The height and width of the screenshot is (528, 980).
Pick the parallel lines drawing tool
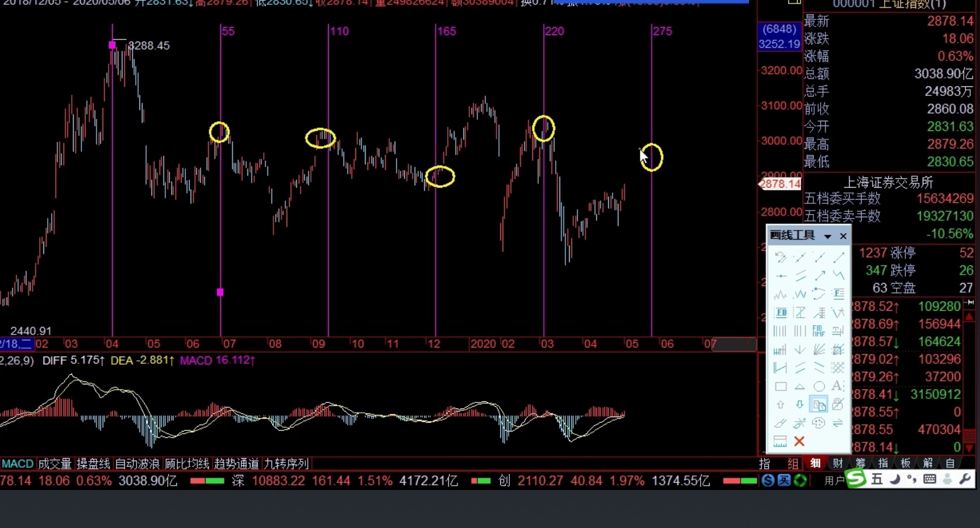click(x=800, y=276)
